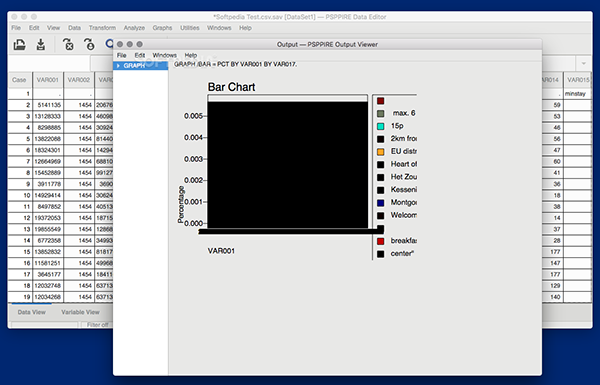Click dark red legend swatch at top
This screenshot has height=385, width=600.
(x=380, y=101)
